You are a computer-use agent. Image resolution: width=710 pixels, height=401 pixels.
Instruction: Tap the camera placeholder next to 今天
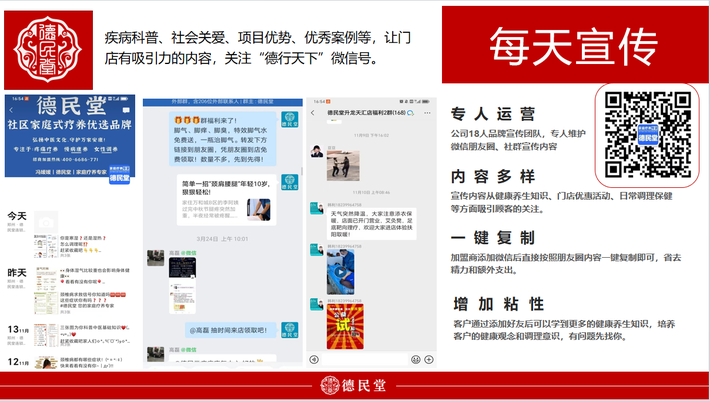point(46,222)
